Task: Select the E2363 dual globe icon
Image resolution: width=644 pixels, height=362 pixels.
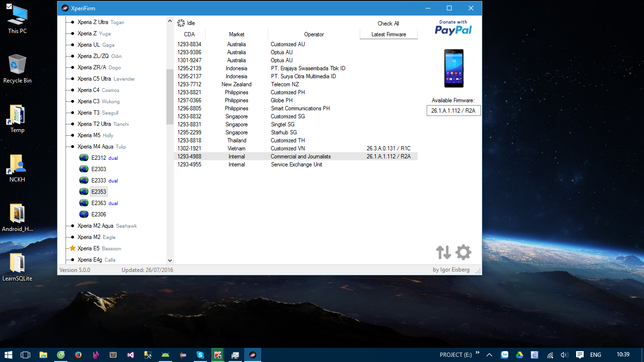Action: [84, 203]
